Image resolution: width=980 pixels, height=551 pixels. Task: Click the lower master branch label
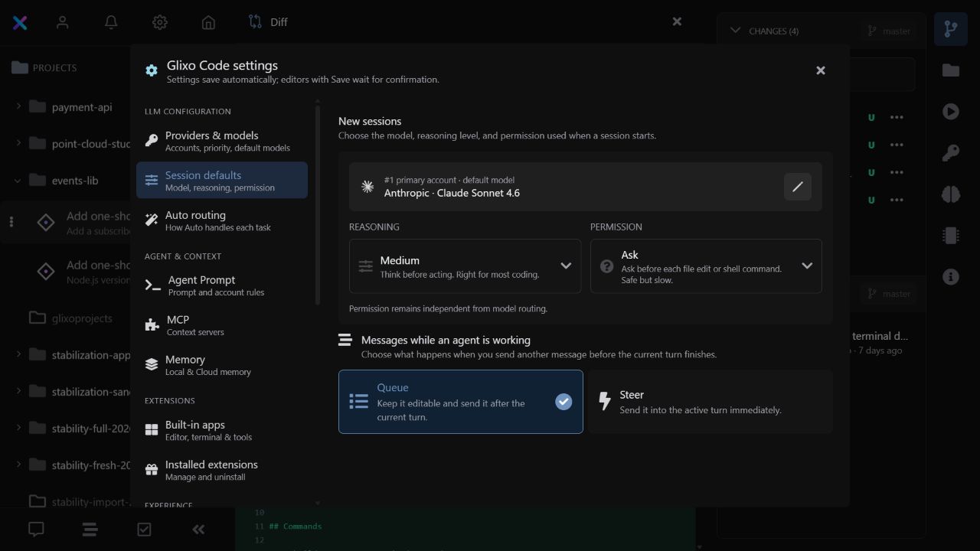point(889,293)
